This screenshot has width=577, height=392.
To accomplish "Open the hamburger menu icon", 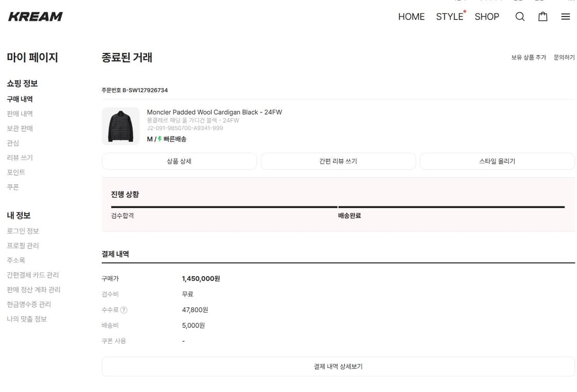I will click(565, 16).
